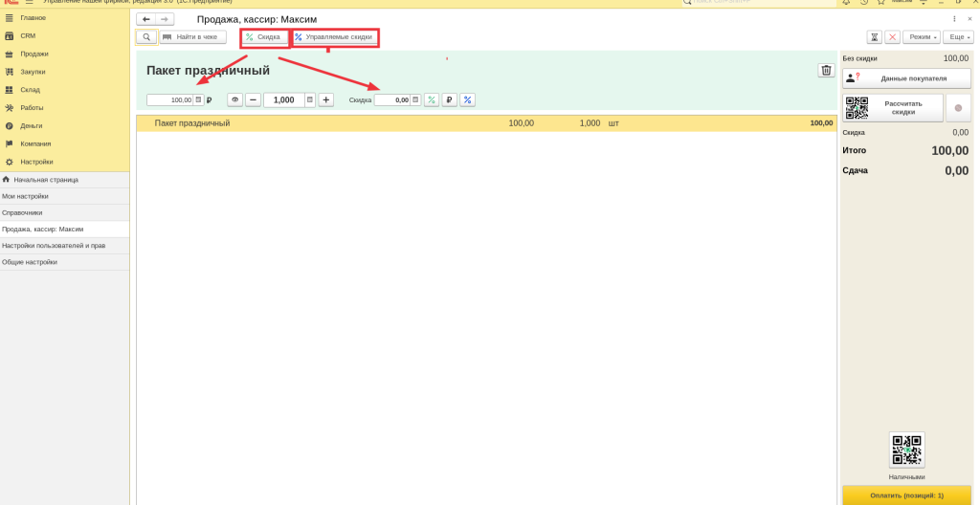The height and width of the screenshot is (505, 980).
Task: Click the Сдача value 0,00
Action: pyautogui.click(x=956, y=170)
